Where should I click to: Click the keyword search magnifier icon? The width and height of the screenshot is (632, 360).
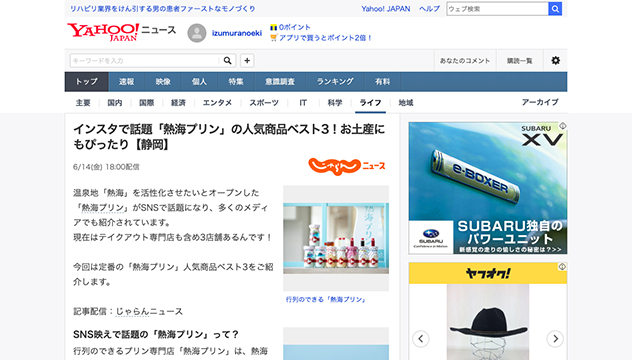pos(227,60)
